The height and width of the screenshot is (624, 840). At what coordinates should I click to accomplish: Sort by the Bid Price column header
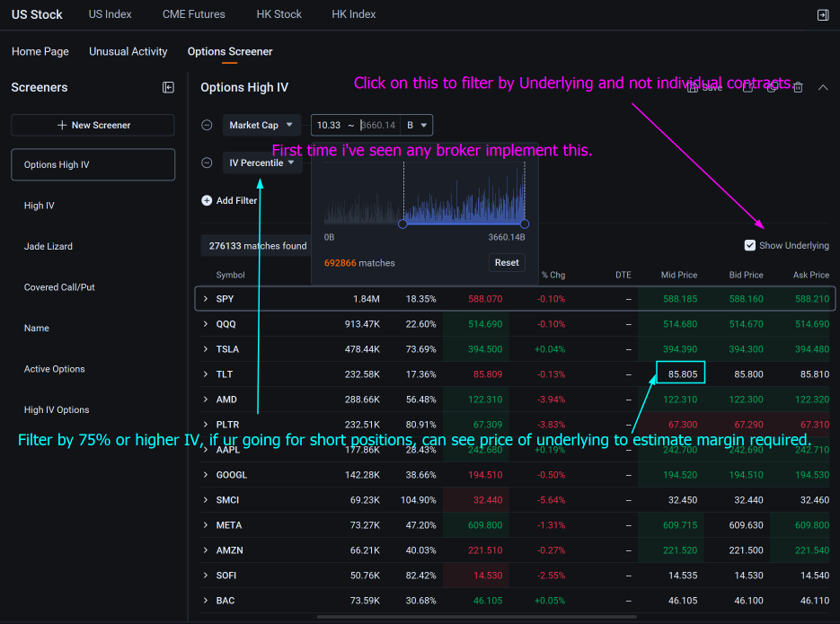(746, 275)
